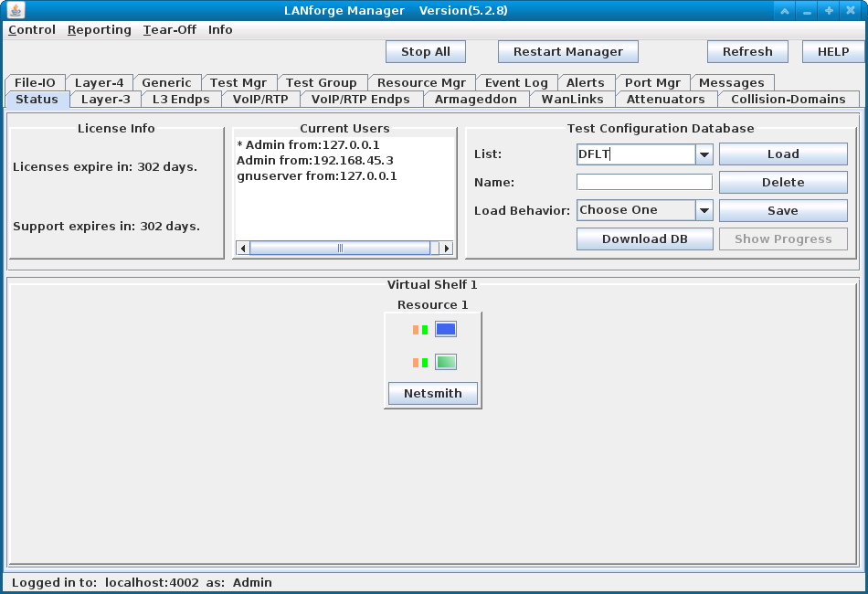Viewport: 868px width, 594px height.
Task: Click the 'Logged in to: localhost:4002' status text
Action: pyautogui.click(x=105, y=582)
